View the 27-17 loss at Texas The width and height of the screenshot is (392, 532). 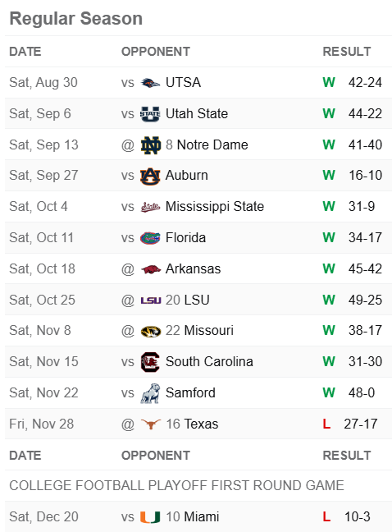(361, 424)
